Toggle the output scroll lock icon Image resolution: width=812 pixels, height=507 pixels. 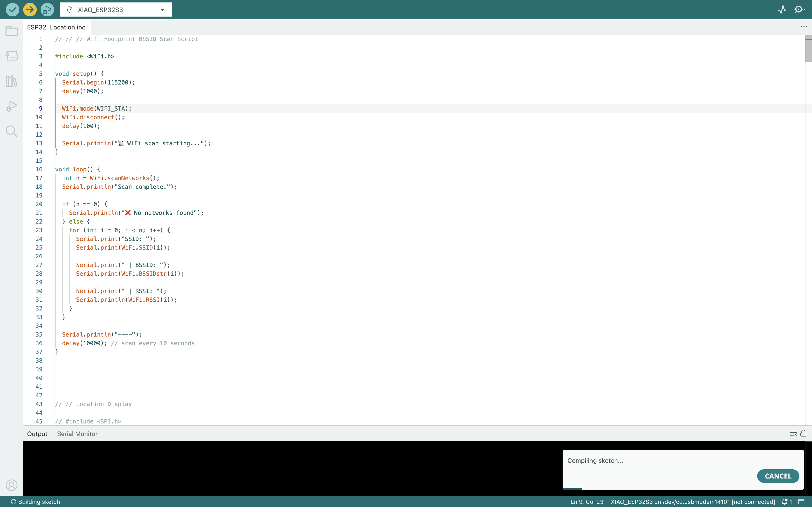pyautogui.click(x=803, y=433)
